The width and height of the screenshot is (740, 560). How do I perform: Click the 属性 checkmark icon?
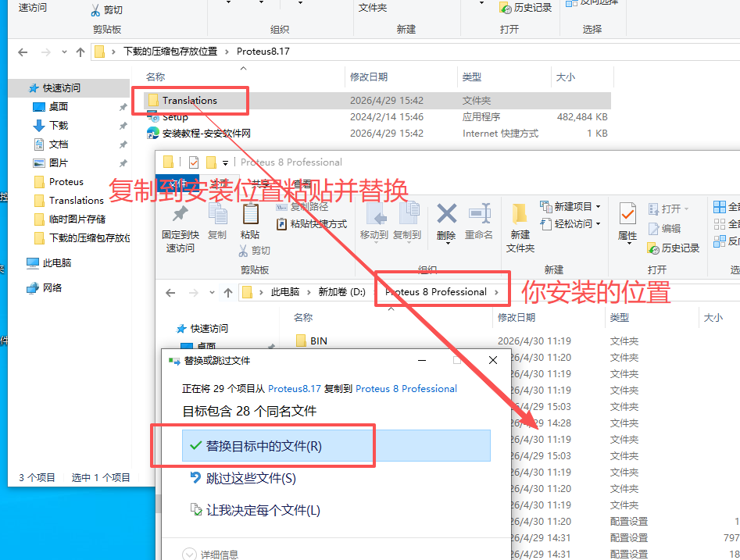pos(627,214)
